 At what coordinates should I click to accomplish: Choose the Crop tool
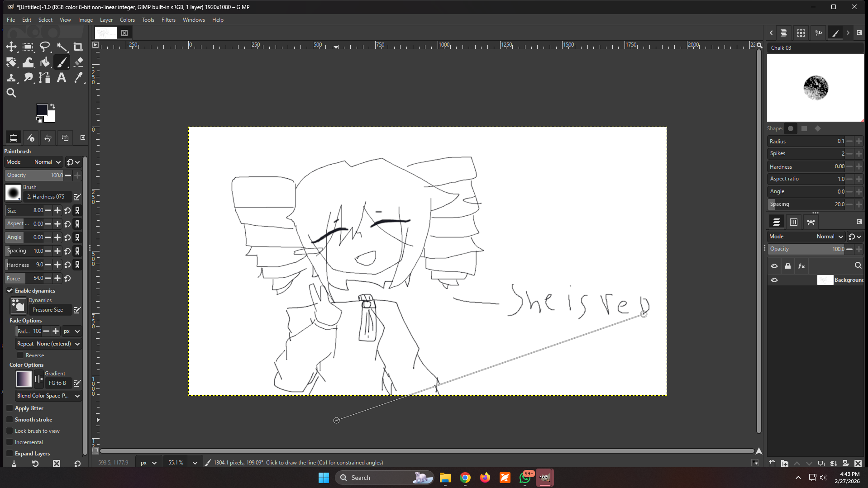tap(78, 47)
